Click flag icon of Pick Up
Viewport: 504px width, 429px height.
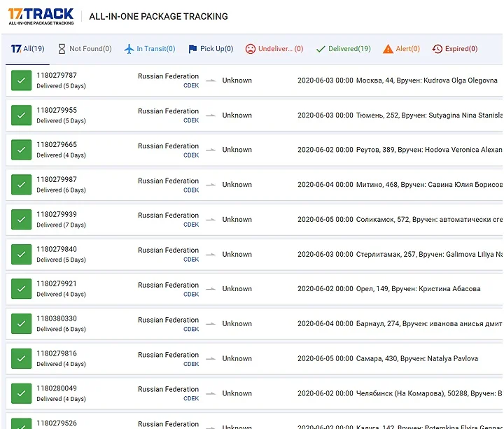click(192, 49)
